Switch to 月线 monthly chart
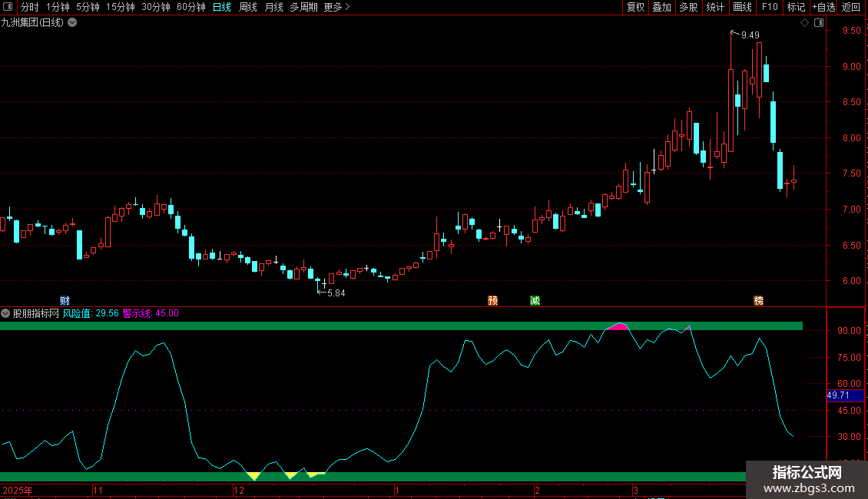 pyautogui.click(x=273, y=7)
